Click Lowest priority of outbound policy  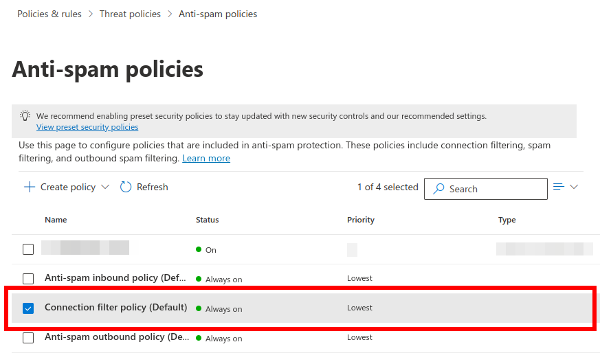(359, 337)
